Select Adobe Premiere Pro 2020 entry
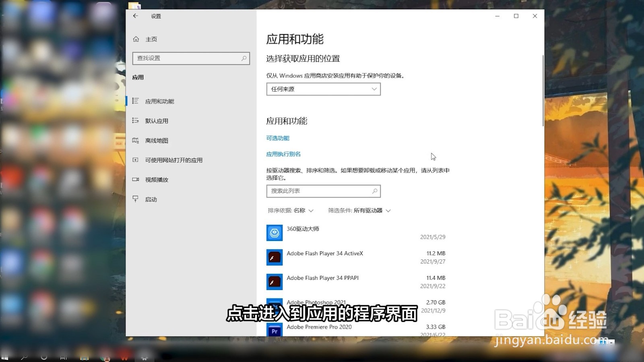The width and height of the screenshot is (644, 362). tap(356, 330)
